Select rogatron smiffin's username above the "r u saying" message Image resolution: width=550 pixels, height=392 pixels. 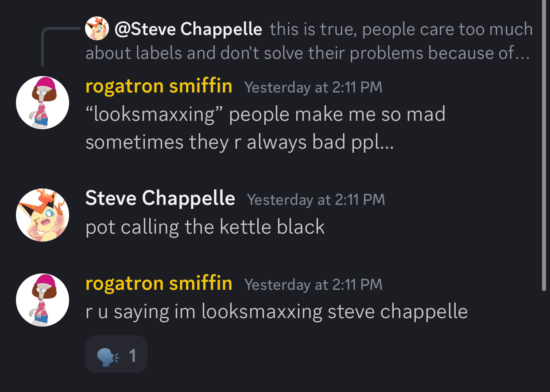pyautogui.click(x=159, y=283)
